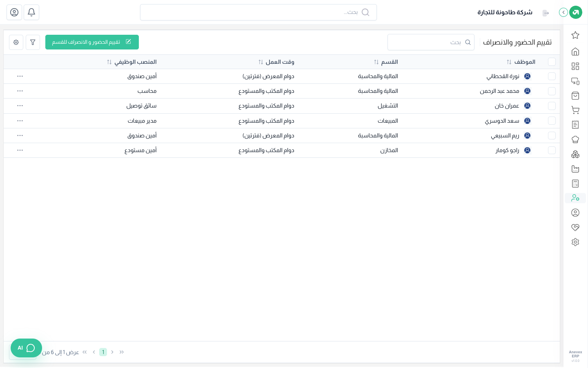Check the row for نورة القحطاني

click(552, 76)
